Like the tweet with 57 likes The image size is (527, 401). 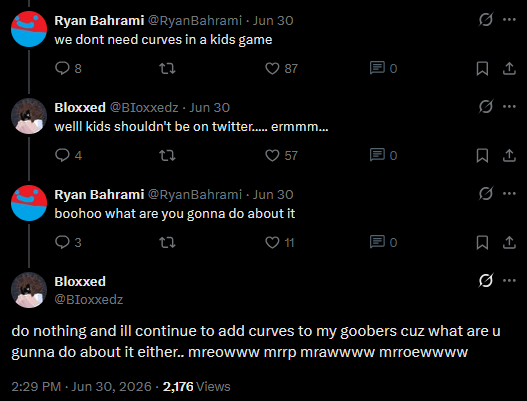point(272,155)
